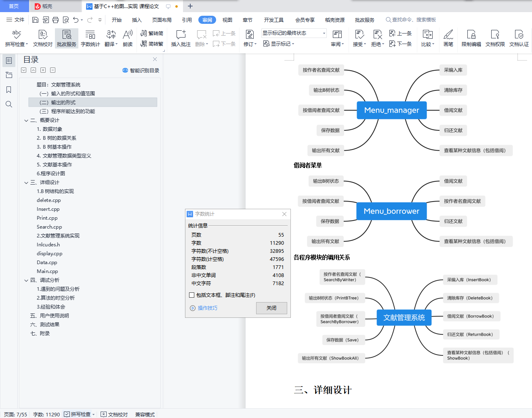Open print preview from quick access toolbar
The height and width of the screenshot is (418, 532).
point(65,20)
